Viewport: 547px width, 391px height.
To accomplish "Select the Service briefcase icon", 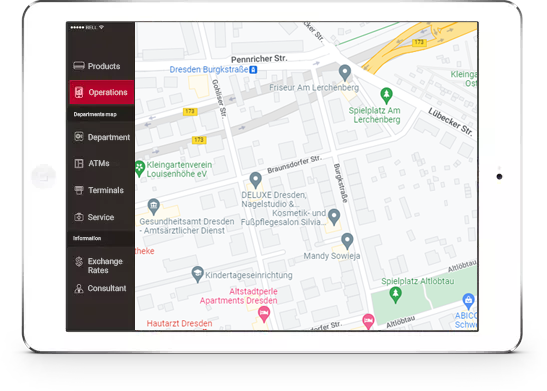I will [x=79, y=217].
